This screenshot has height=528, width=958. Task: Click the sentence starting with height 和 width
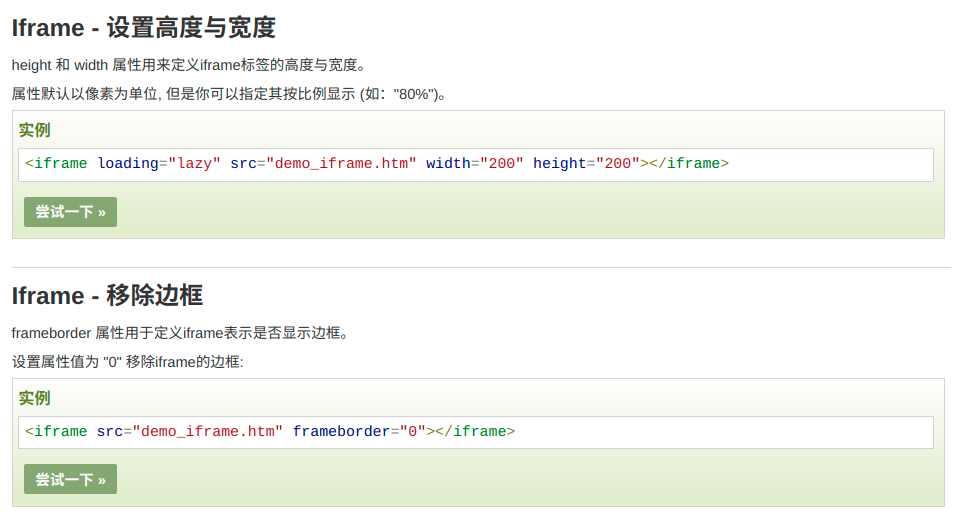pyautogui.click(x=190, y=65)
